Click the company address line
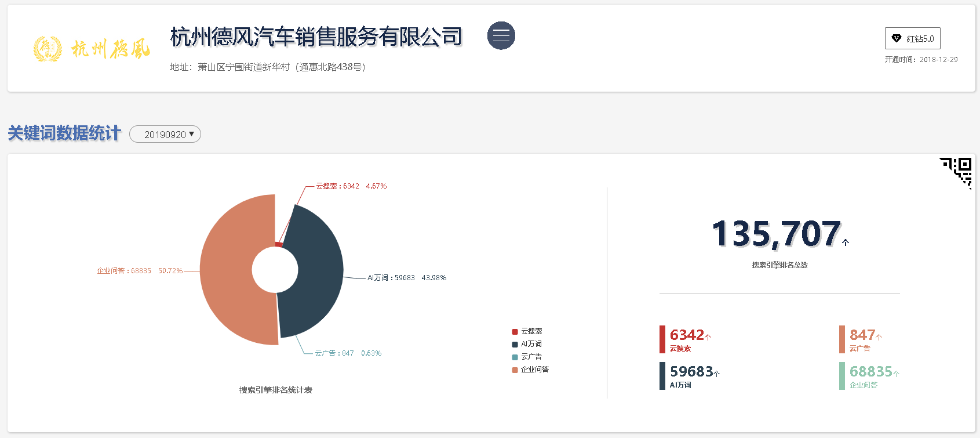Screen dimensions: 980x438 pyautogui.click(x=268, y=67)
